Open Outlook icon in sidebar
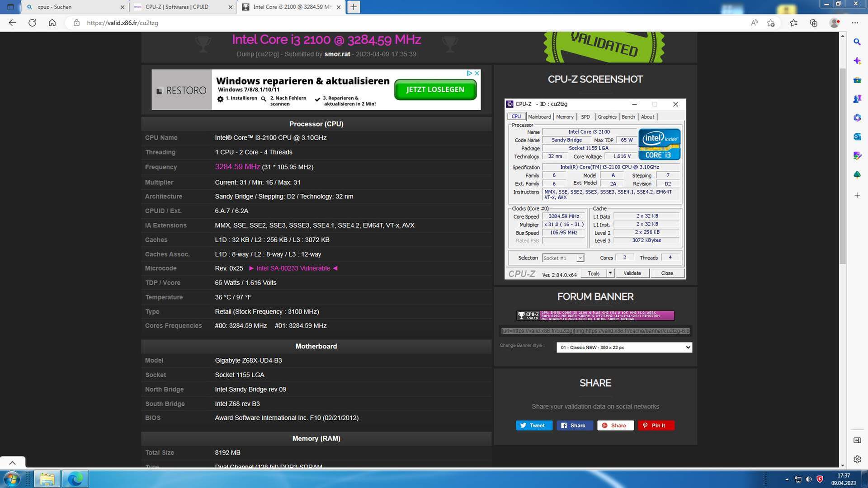 point(857,136)
